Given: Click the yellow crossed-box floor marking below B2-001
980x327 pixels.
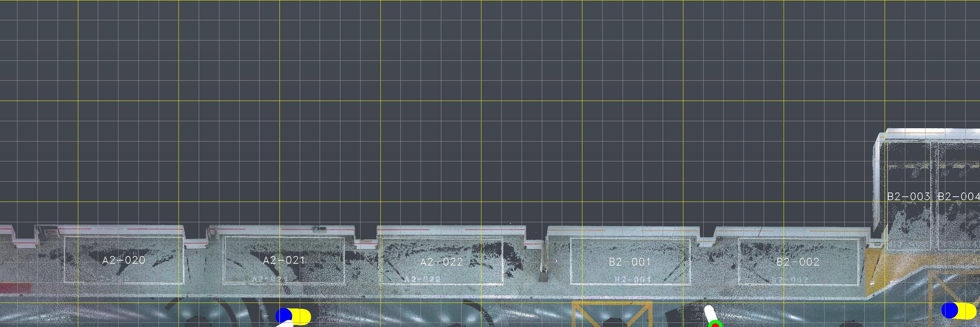Looking at the screenshot, I should pos(611,314).
